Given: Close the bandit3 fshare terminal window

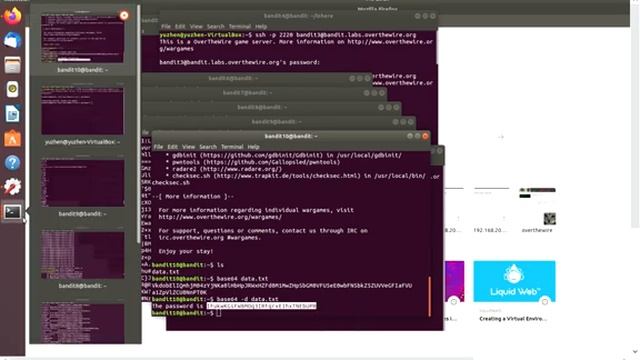Looking at the screenshot, I should coord(433,16).
